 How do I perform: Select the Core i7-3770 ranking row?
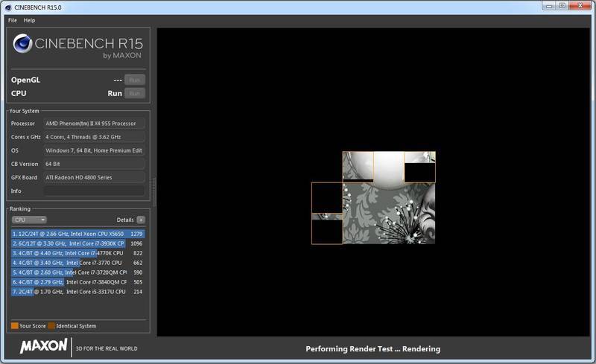(x=78, y=263)
